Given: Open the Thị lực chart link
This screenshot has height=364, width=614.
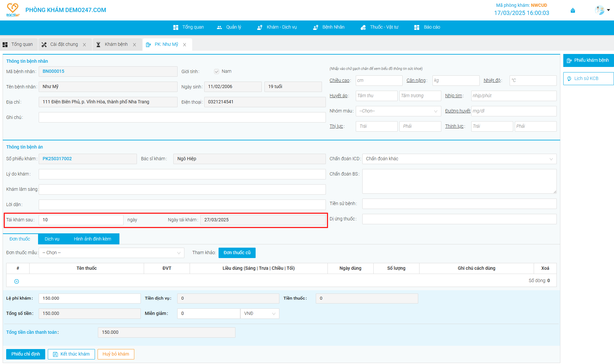Looking at the screenshot, I should pos(336,126).
